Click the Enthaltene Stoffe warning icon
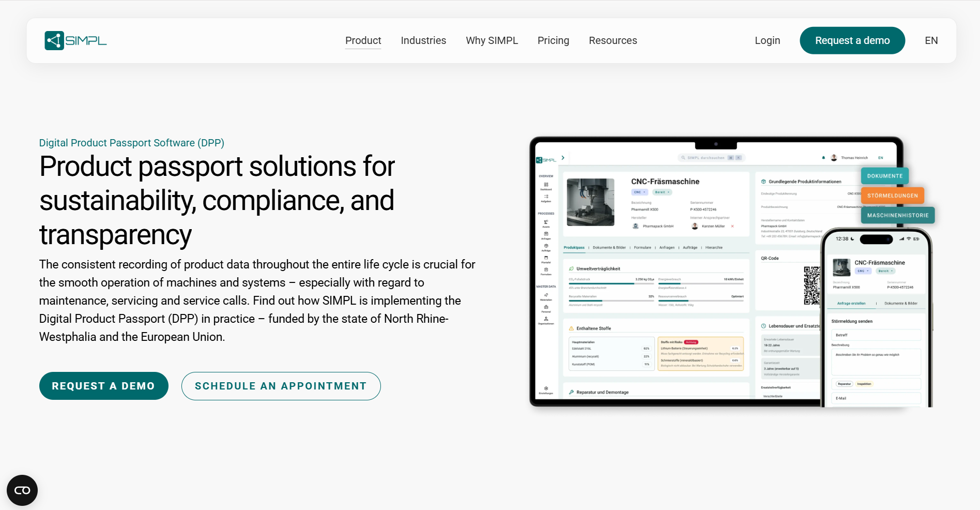Image resolution: width=980 pixels, height=510 pixels. coord(571,328)
